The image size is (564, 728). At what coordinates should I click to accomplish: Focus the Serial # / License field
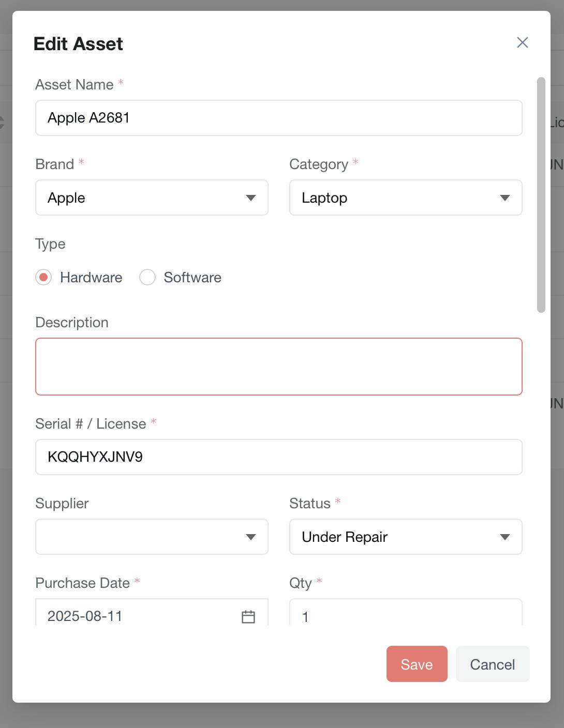[278, 457]
